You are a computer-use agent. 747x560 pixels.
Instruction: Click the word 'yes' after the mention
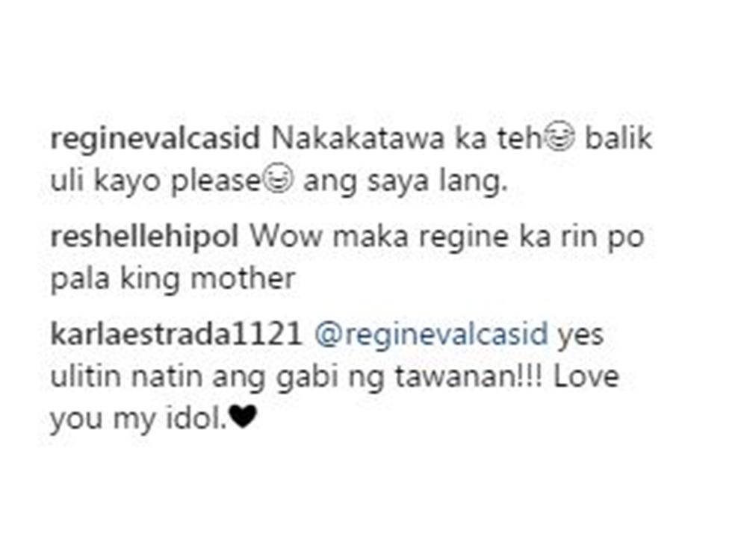(580, 336)
